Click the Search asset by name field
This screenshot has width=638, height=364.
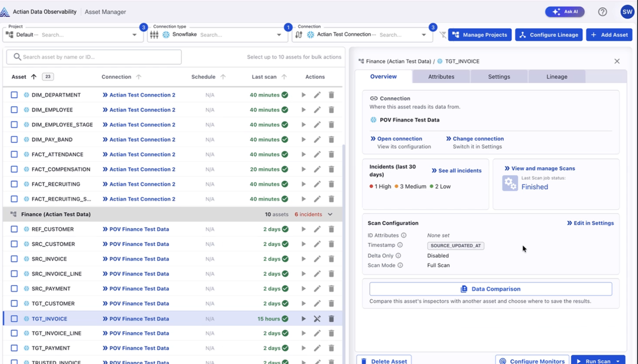click(94, 57)
